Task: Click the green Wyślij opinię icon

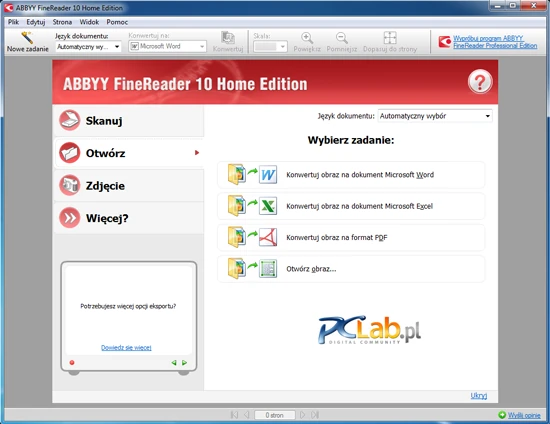Action: [x=502, y=415]
